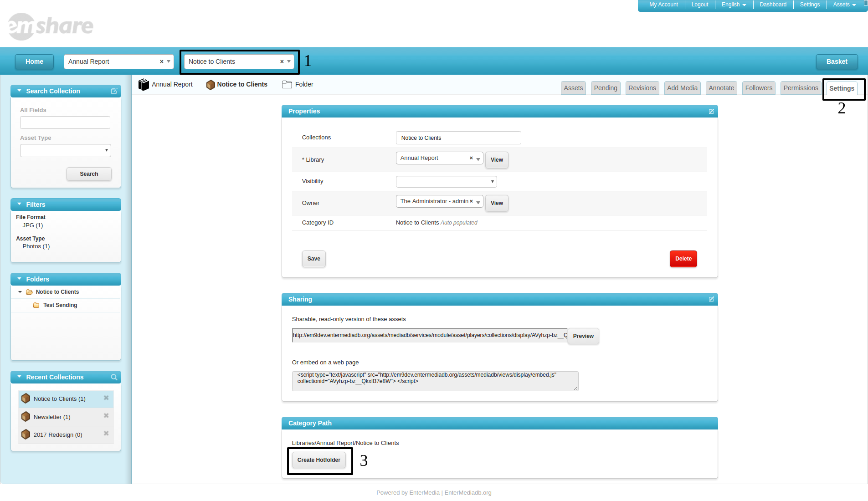
Task: Open the English language menu
Action: (734, 5)
